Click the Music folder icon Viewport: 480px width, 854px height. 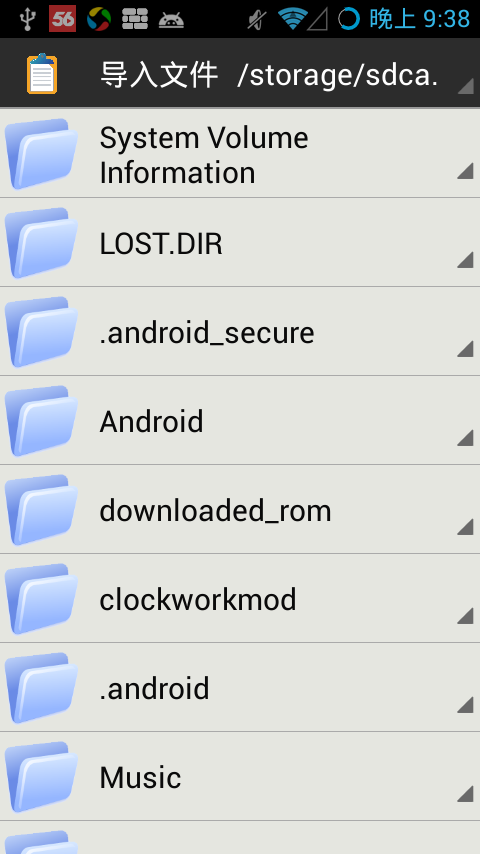pyautogui.click(x=41, y=777)
